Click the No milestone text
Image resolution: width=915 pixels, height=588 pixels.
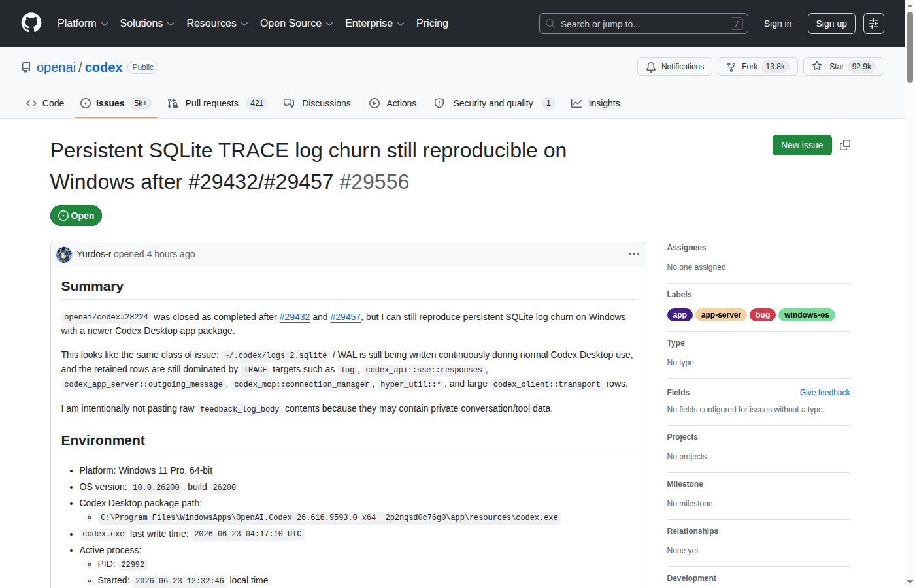[x=690, y=504]
